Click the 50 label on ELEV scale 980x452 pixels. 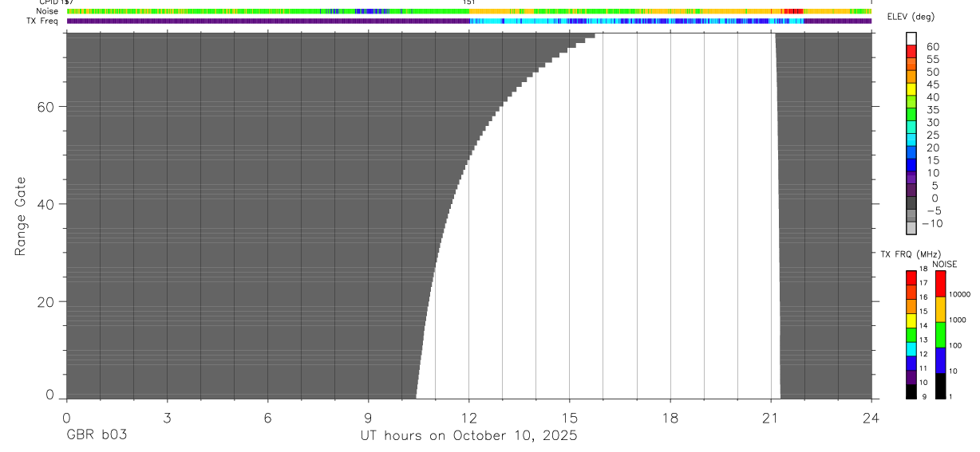coord(933,73)
